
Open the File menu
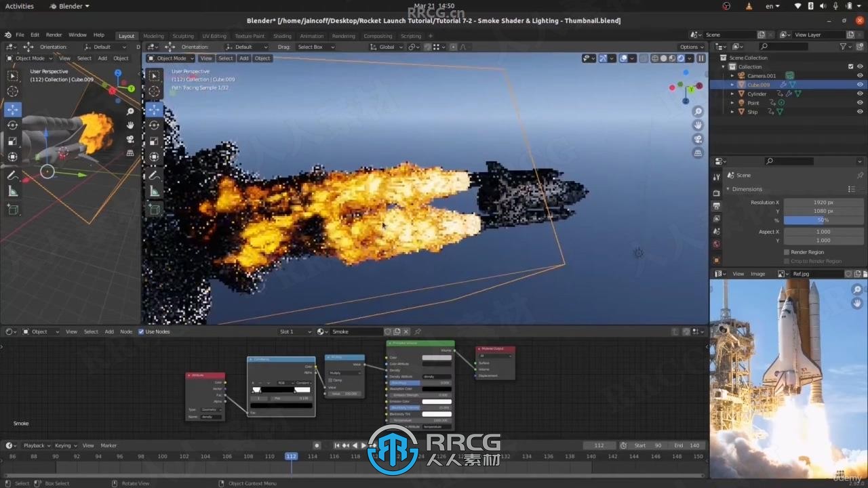pos(20,35)
